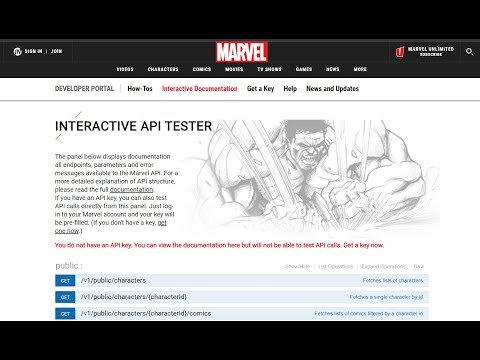Image resolution: width=480 pixels, height=360 pixels.
Task: Expand /v1/public/characters/{characterId} endpoint path
Action: [134, 297]
